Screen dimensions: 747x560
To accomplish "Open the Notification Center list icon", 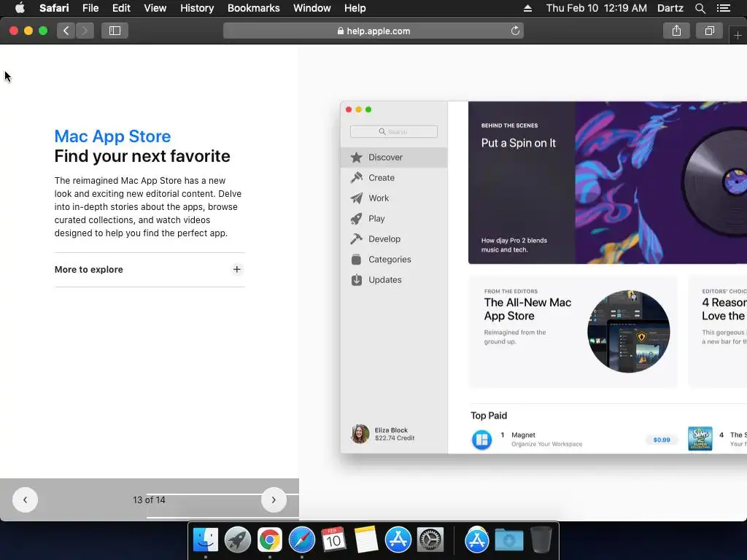I will pyautogui.click(x=723, y=8).
